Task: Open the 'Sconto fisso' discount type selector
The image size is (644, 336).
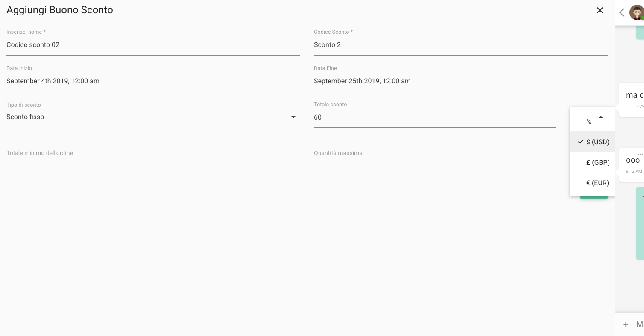Action: click(x=145, y=117)
